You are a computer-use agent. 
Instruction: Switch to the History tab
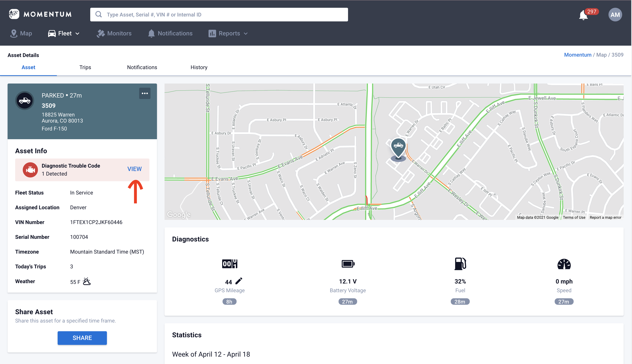(199, 67)
